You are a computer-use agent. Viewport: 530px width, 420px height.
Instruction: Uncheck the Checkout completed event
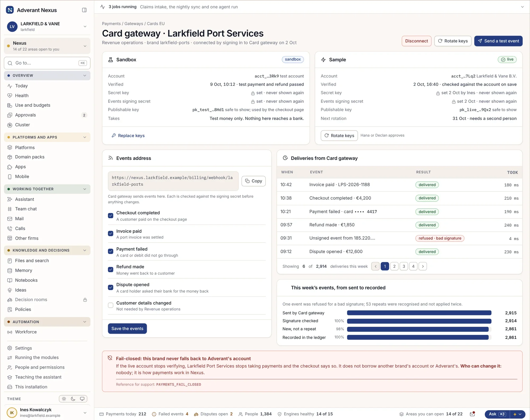pos(111,216)
